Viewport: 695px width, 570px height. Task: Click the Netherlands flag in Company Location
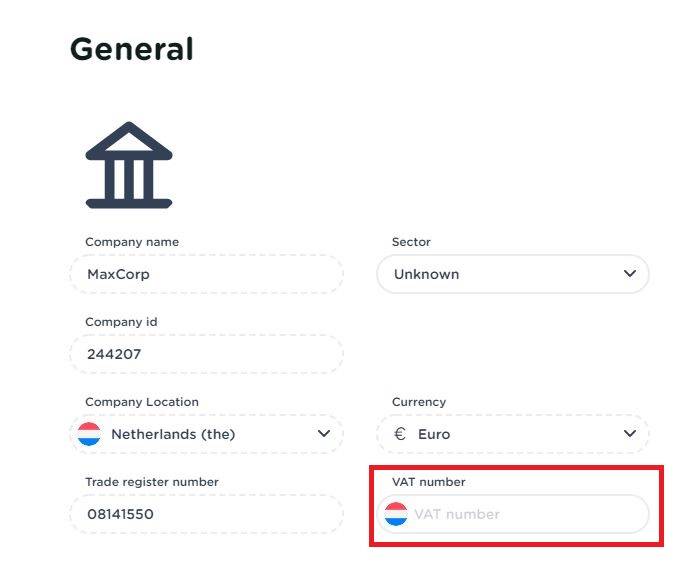[x=89, y=434]
